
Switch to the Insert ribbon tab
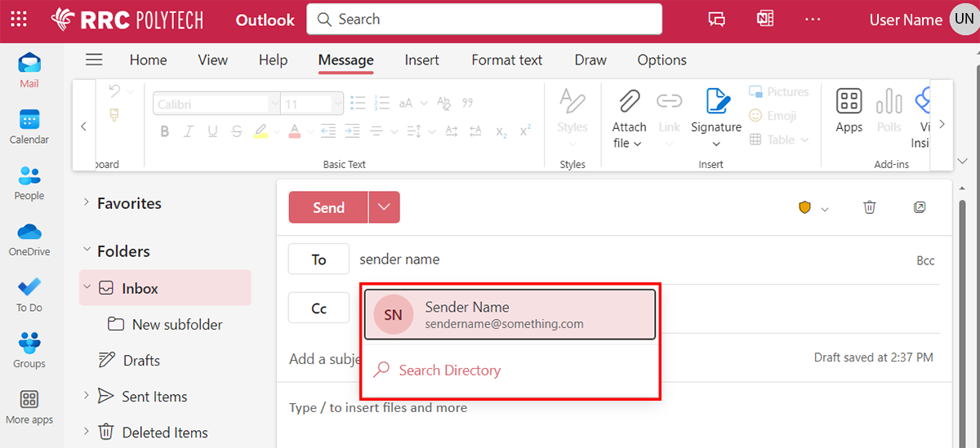point(421,60)
